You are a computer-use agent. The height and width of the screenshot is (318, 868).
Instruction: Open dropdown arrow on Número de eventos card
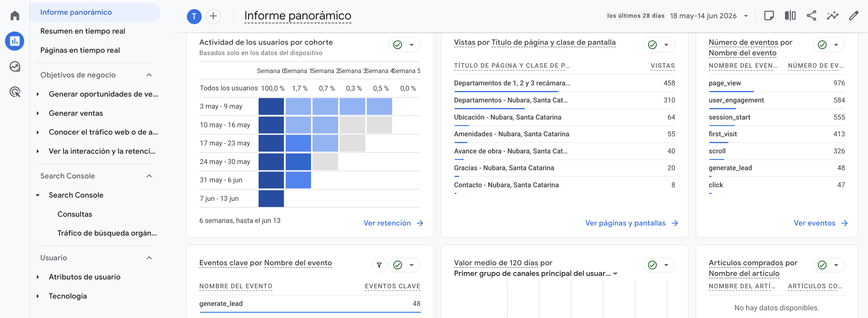836,45
